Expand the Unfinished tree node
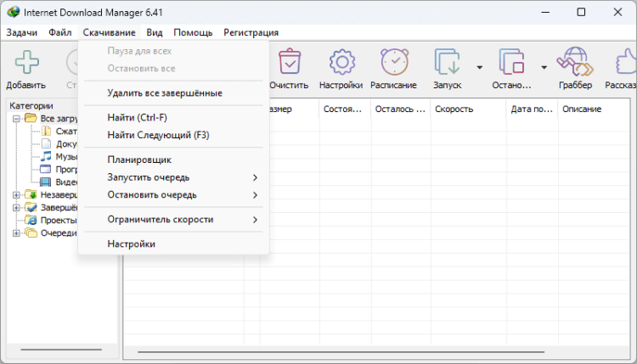 (16, 195)
